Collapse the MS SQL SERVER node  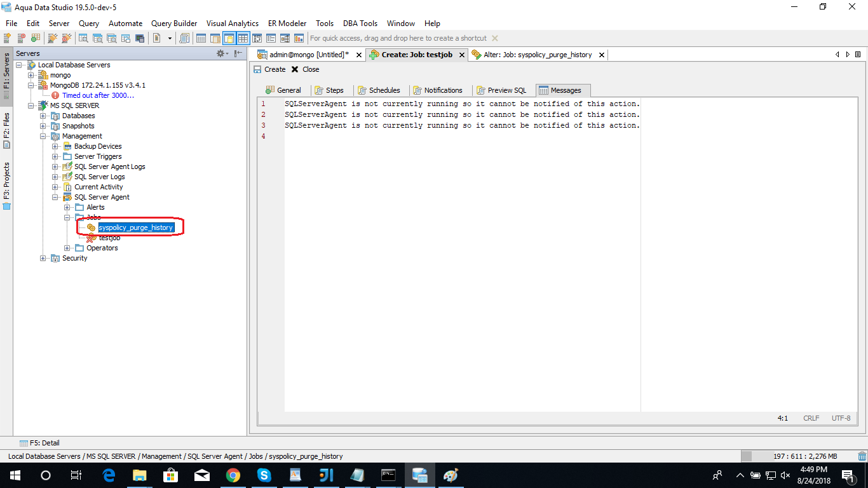[x=31, y=105]
